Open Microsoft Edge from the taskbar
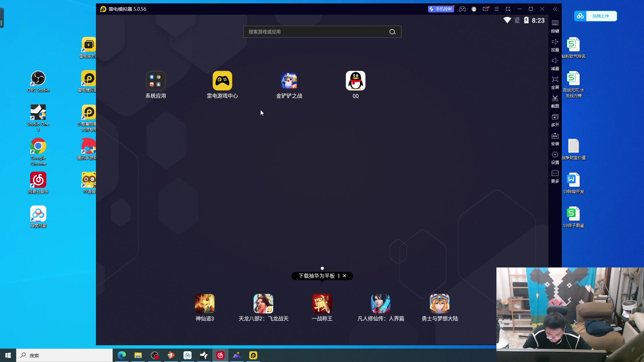644x362 pixels. tap(122, 355)
